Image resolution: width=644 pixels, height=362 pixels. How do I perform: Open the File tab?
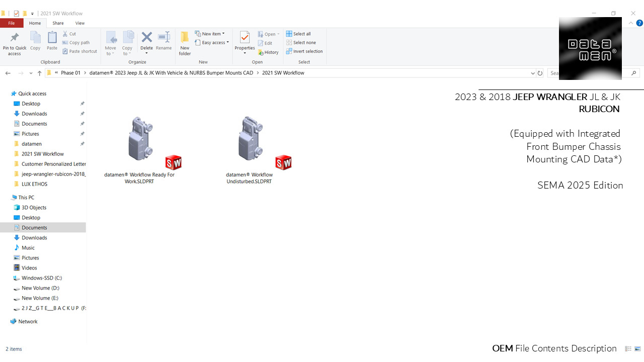[11, 23]
